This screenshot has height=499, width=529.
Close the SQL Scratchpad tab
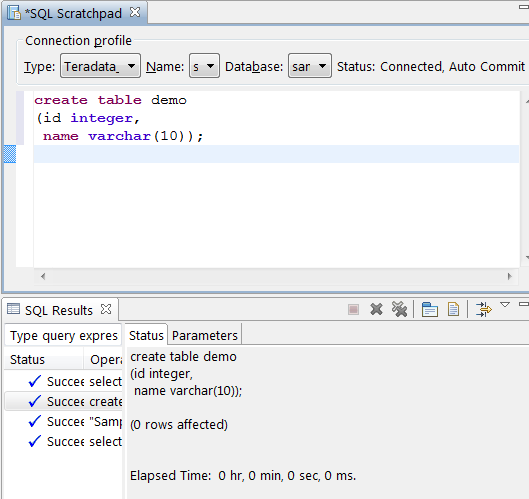click(135, 12)
